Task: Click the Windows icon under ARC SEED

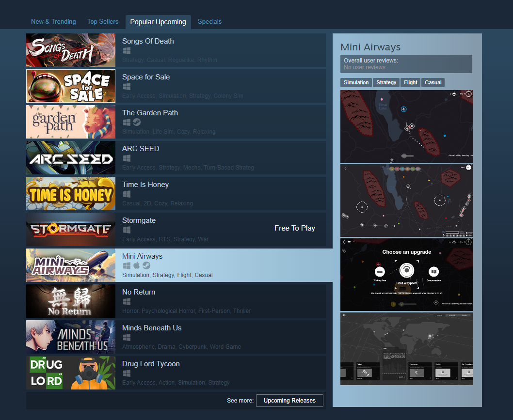Action: pyautogui.click(x=127, y=158)
